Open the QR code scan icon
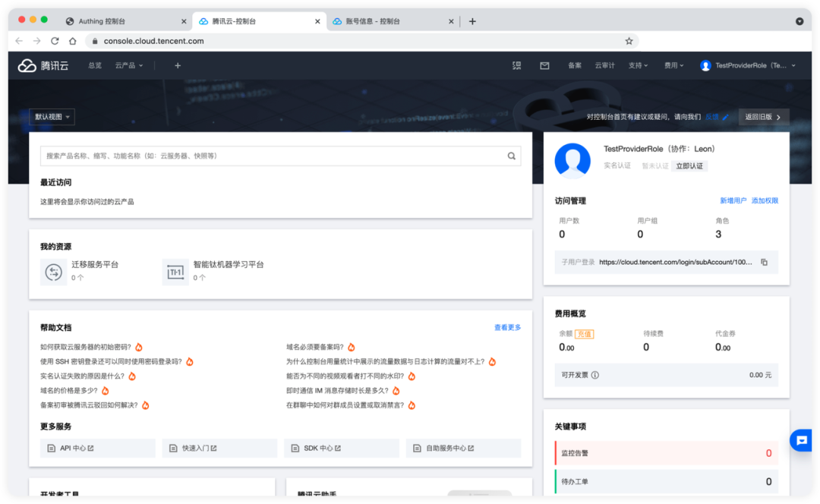The height and width of the screenshot is (504, 820). point(517,65)
